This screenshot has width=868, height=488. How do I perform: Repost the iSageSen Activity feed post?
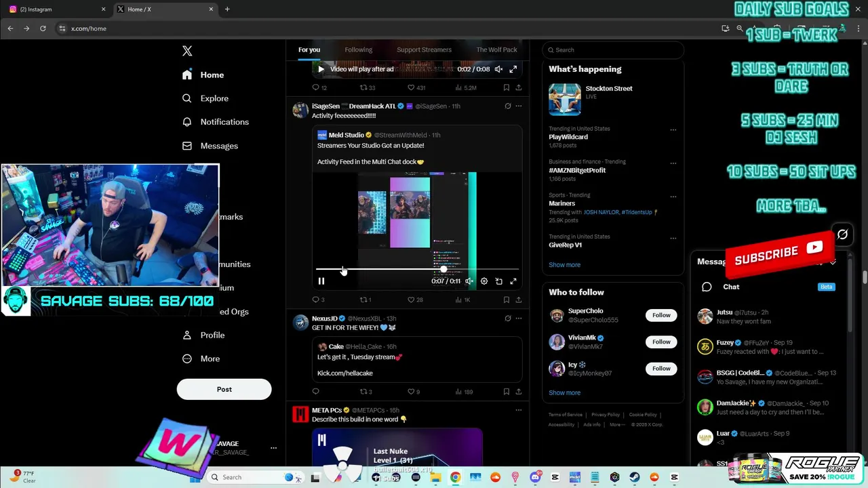tap(365, 300)
